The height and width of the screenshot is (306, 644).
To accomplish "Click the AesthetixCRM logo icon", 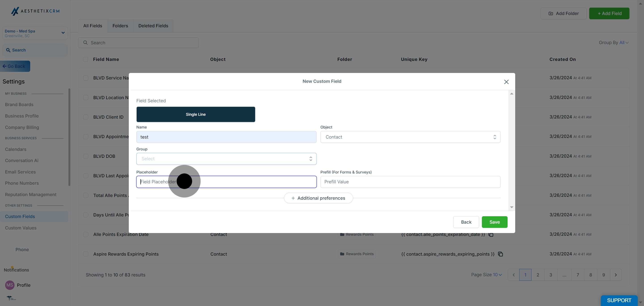I will point(15,11).
